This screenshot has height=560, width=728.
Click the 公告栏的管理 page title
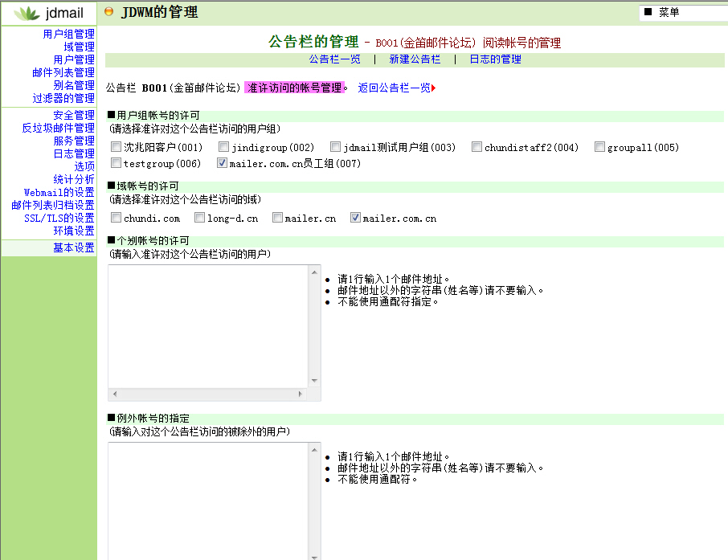click(313, 42)
